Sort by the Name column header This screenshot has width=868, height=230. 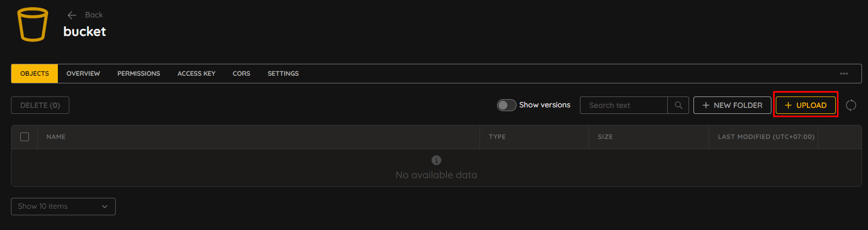coord(56,137)
